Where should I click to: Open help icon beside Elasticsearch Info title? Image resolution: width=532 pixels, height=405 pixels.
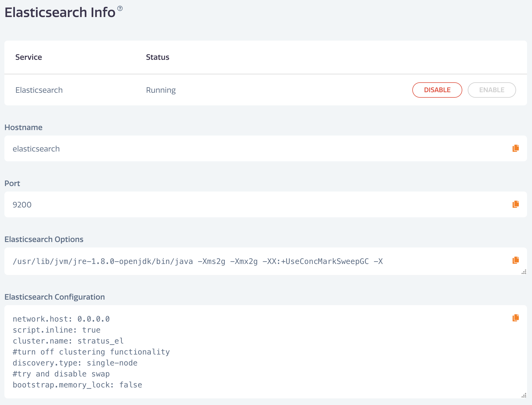point(120,9)
